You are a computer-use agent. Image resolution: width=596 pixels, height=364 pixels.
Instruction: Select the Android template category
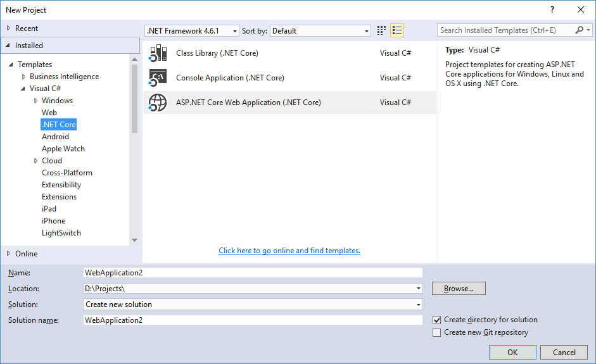(x=56, y=137)
